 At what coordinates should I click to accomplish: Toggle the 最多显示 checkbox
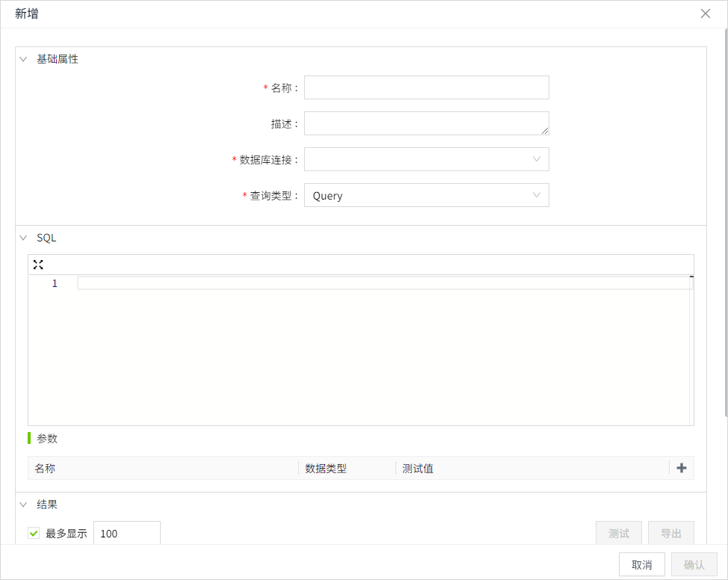pyautogui.click(x=34, y=534)
